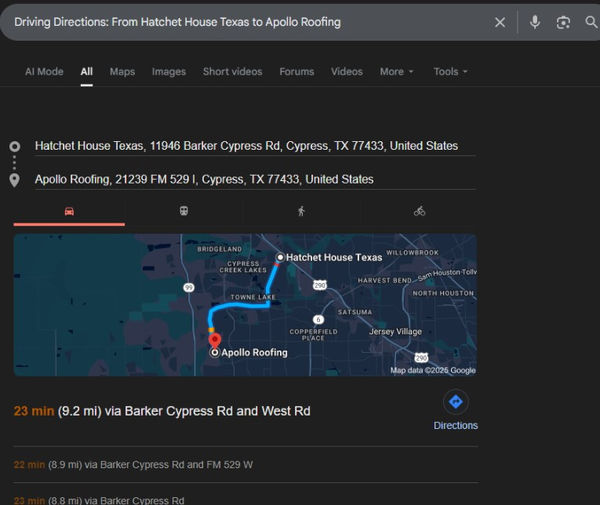
Task: Start voice search with microphone icon
Action: pyautogui.click(x=535, y=22)
